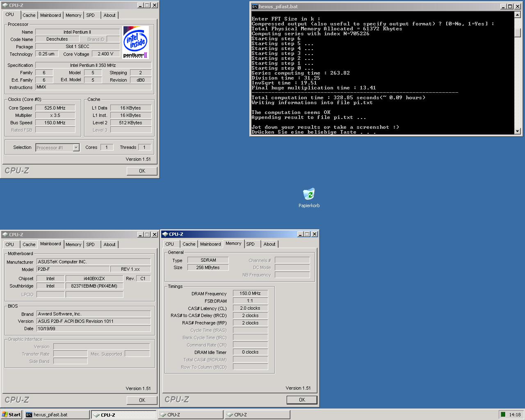This screenshot has width=525, height=420.
Task: Open Mainboard tab in top CPU-Z window
Action: (50, 15)
